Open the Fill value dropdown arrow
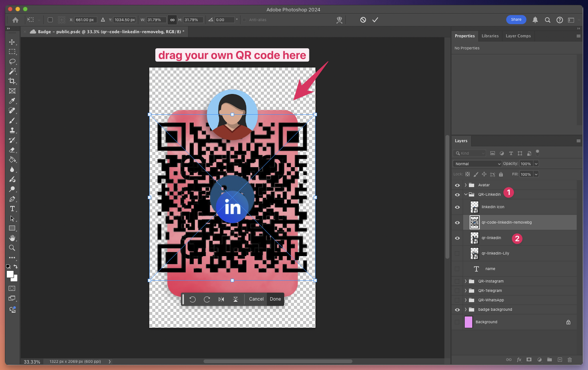The height and width of the screenshot is (370, 588). click(x=536, y=174)
